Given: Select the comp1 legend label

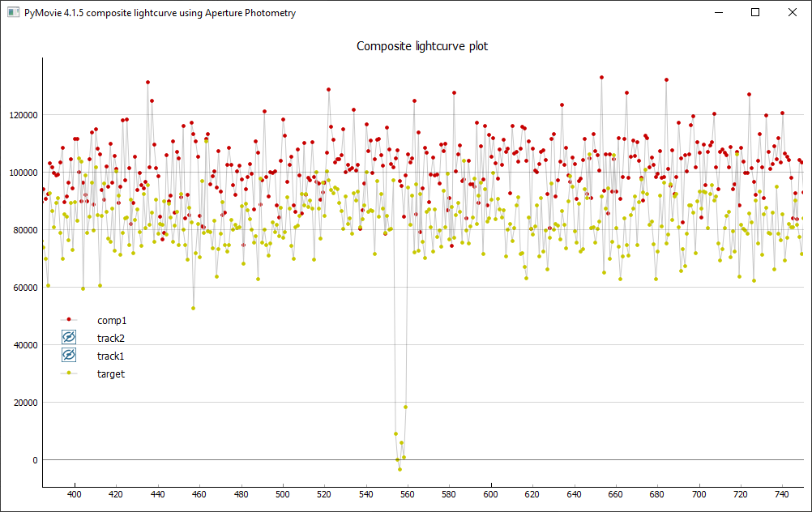Looking at the screenshot, I should click(112, 320).
